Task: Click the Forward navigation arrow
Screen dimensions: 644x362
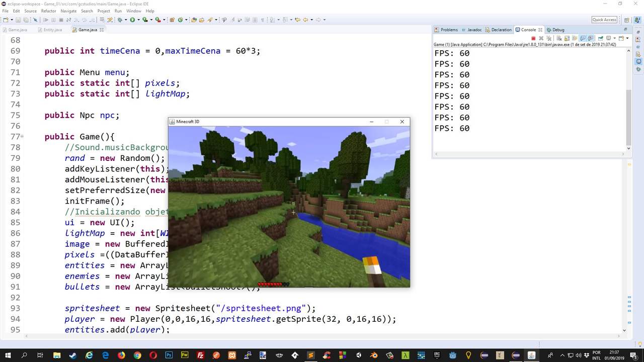Action: (318, 20)
